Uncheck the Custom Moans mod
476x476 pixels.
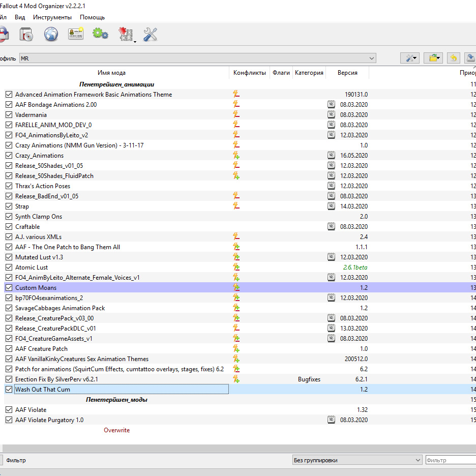9,287
